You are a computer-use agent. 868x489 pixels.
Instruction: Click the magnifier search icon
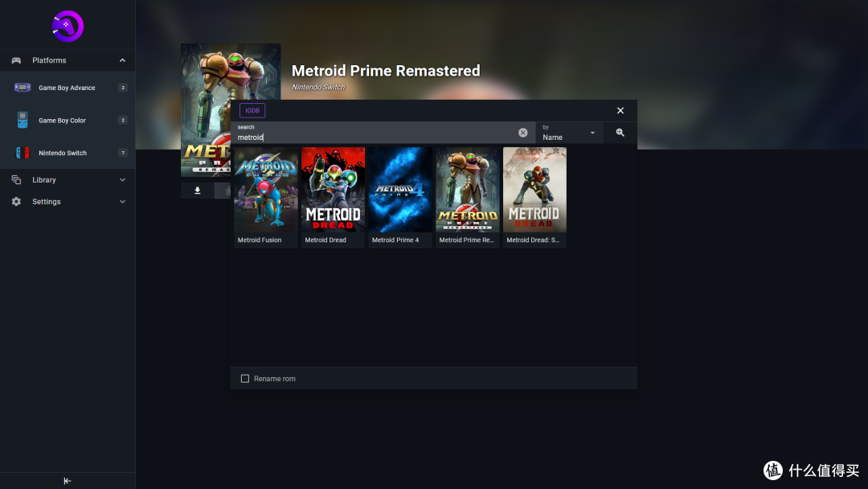[620, 133]
